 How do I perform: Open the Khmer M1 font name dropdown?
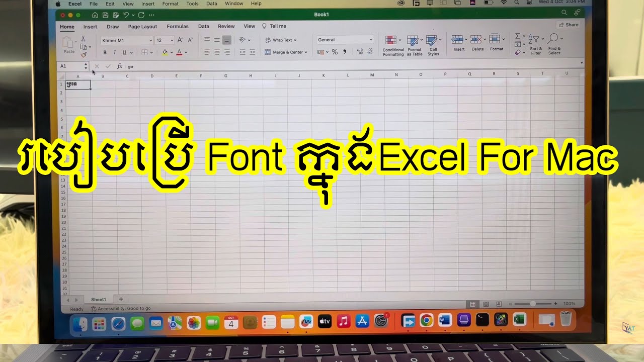[x=150, y=40]
